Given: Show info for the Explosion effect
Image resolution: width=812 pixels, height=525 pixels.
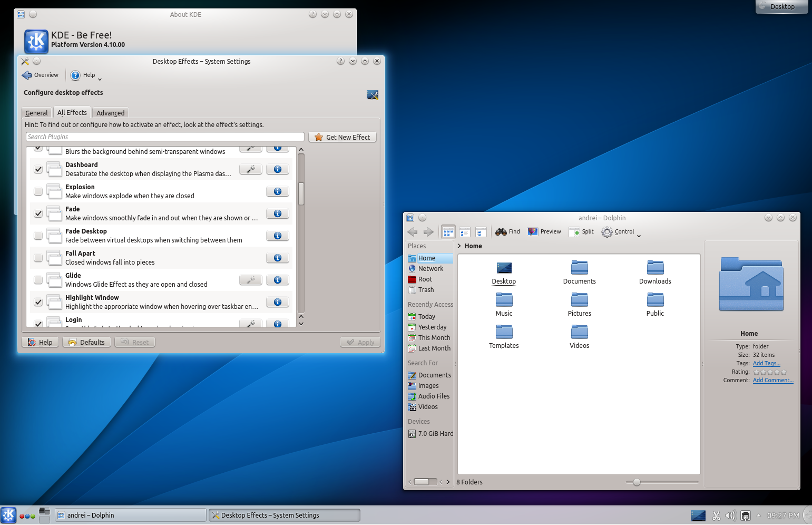Looking at the screenshot, I should pyautogui.click(x=278, y=191).
